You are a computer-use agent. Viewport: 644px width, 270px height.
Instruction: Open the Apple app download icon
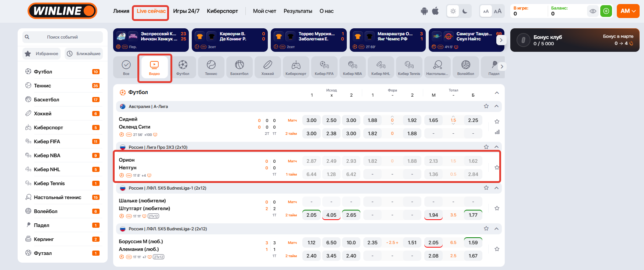pyautogui.click(x=435, y=11)
